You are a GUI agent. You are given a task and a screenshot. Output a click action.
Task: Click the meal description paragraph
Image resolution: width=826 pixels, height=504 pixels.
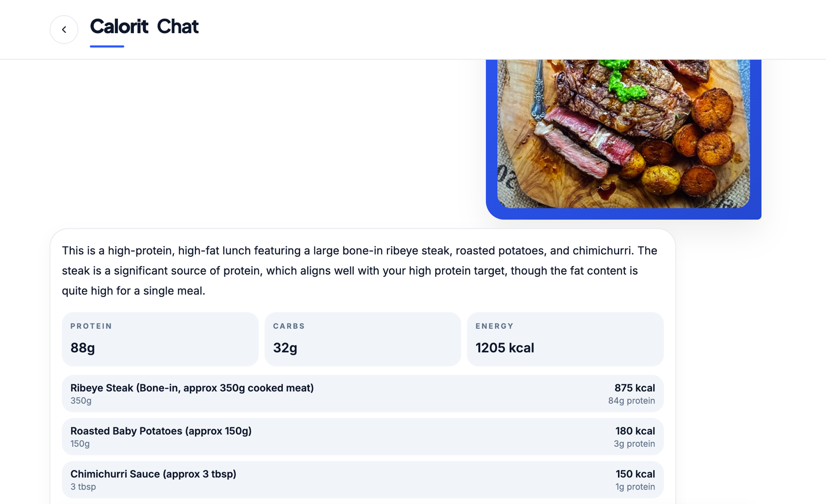[359, 270]
